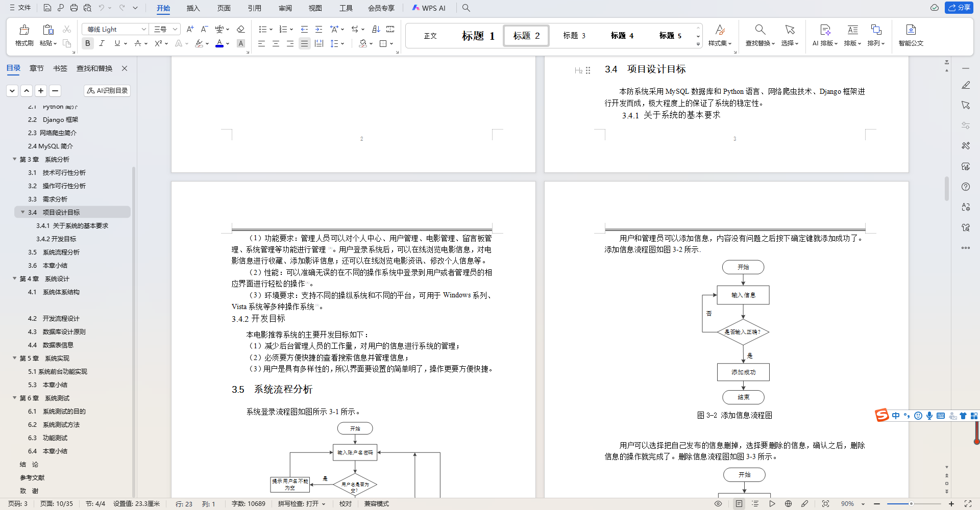Increase font size with A+ icon
This screenshot has height=510, width=980.
[190, 29]
